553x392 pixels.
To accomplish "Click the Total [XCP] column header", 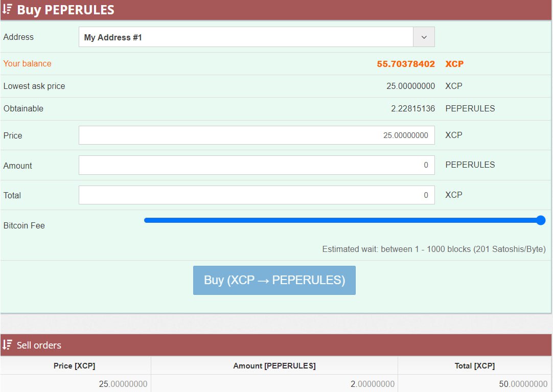I will (x=475, y=366).
